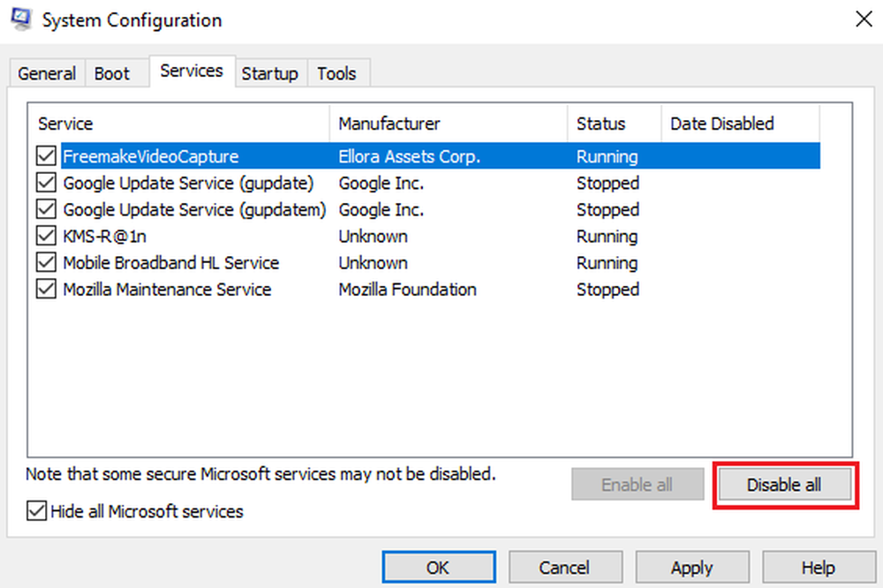Click the OK button

coord(438,568)
